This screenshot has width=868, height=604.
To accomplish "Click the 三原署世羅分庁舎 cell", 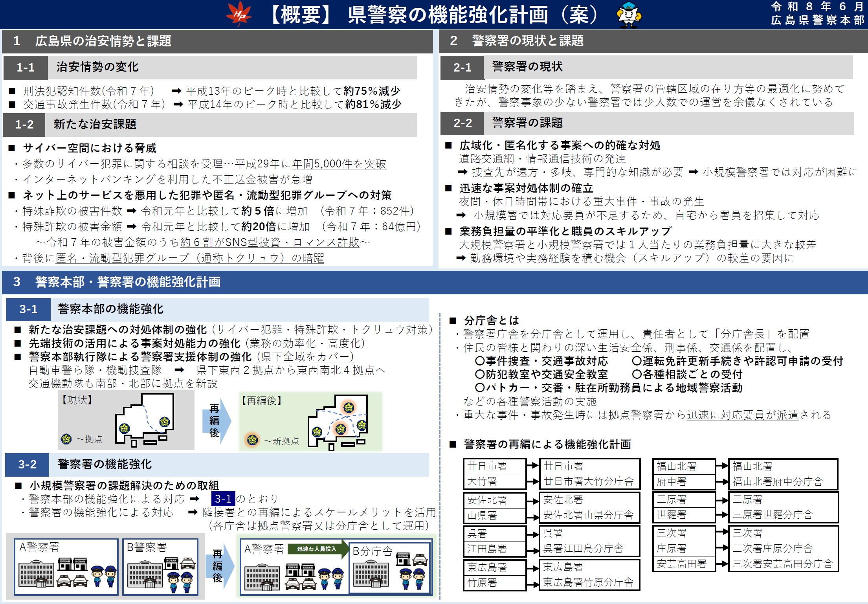I will click(x=784, y=515).
